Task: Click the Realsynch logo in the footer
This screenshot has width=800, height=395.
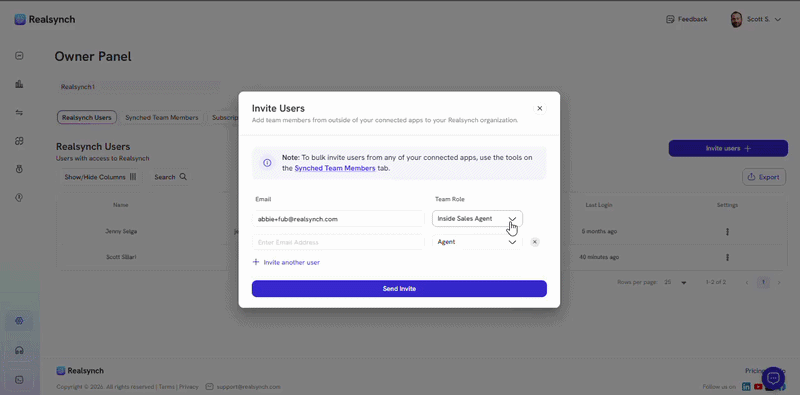Action: click(80, 371)
